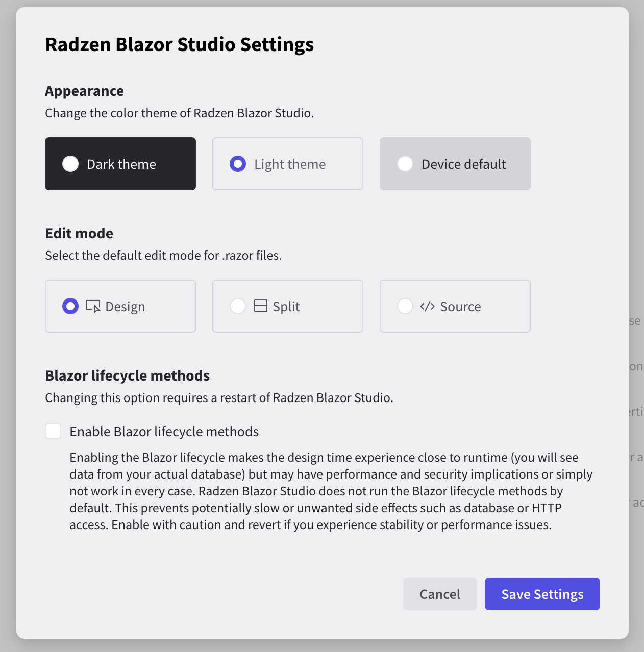This screenshot has width=644, height=652.
Task: Cancel the settings dialog
Action: coord(439,594)
